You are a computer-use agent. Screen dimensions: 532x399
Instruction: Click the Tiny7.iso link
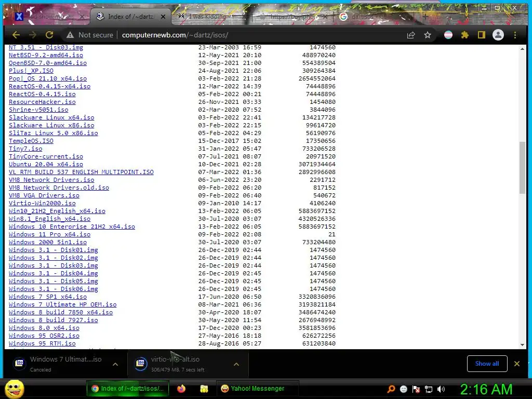point(25,149)
